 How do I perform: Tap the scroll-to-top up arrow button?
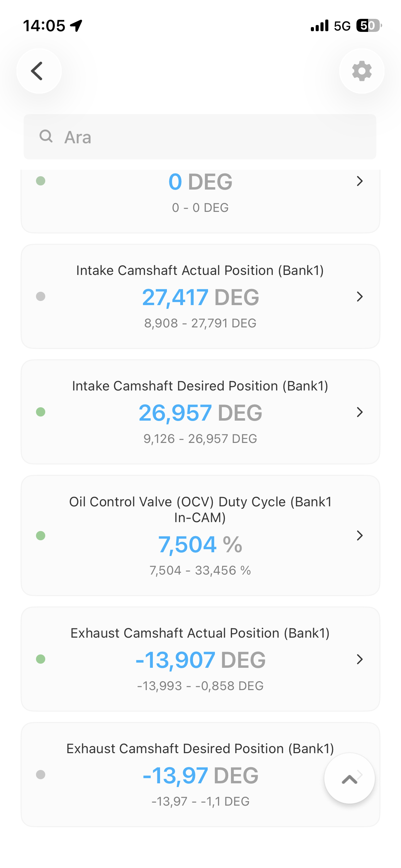point(349,778)
